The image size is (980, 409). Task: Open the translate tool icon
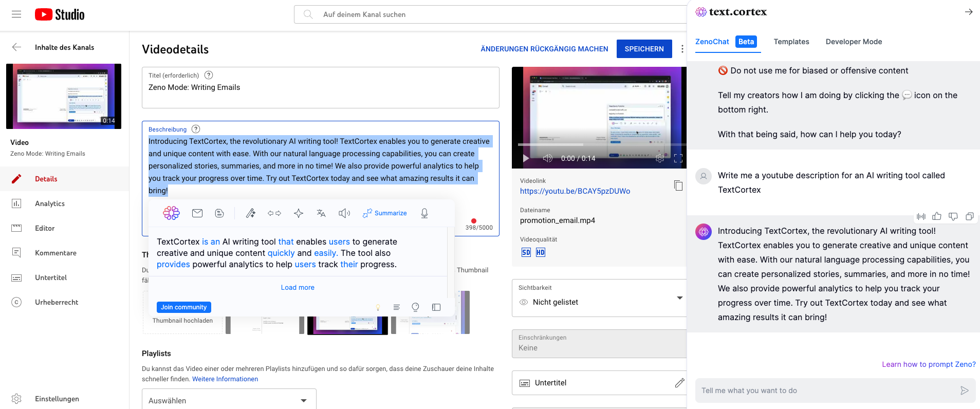[321, 213]
